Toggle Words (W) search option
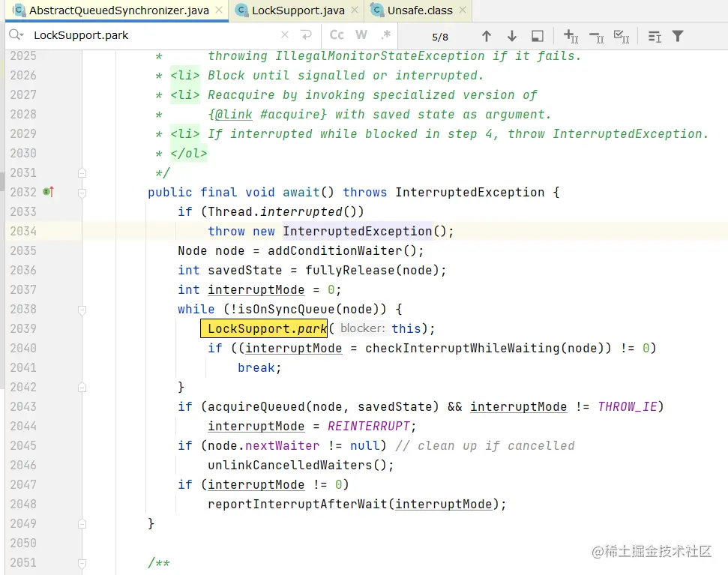Image resolution: width=728 pixels, height=575 pixels. 361,35
